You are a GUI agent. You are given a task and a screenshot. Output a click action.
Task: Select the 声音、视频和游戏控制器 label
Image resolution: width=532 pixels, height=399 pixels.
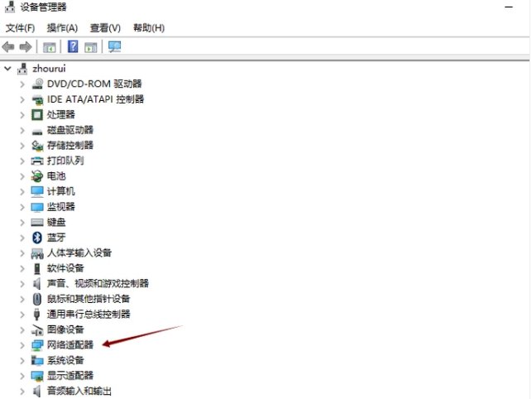pos(98,284)
